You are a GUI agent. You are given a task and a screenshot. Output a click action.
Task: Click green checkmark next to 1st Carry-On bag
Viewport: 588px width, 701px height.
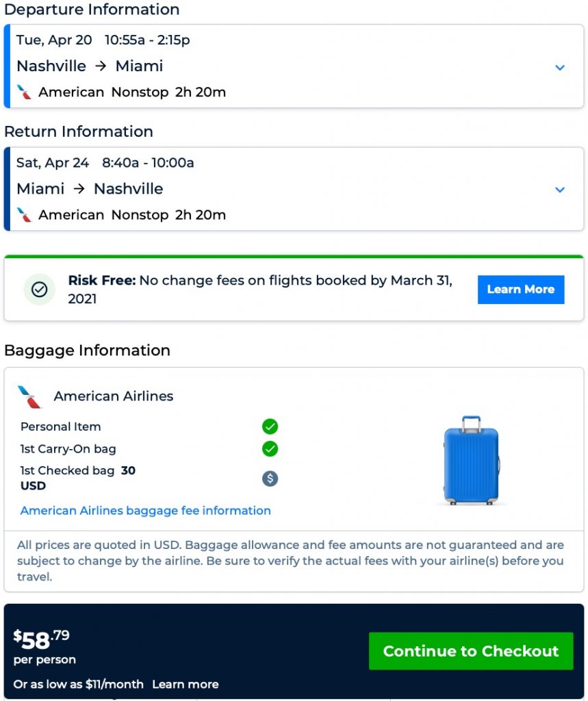point(270,449)
